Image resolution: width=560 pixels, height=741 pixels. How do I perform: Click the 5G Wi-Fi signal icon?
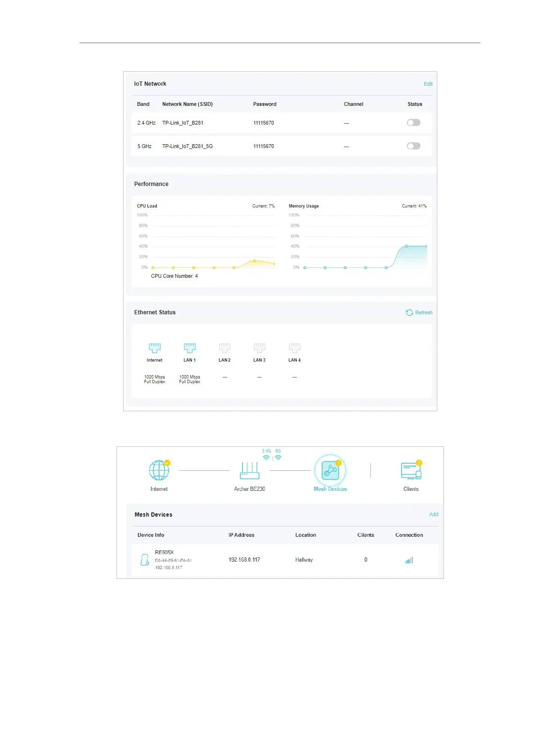[x=278, y=458]
